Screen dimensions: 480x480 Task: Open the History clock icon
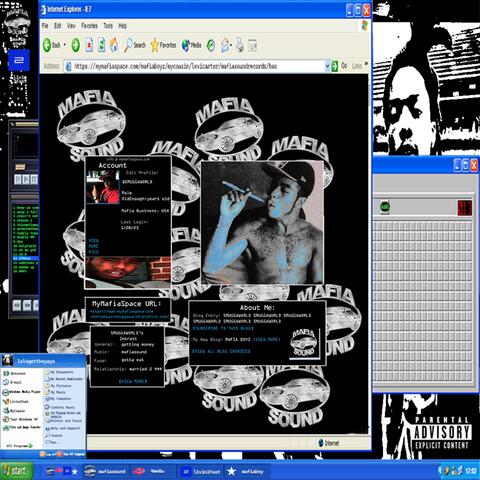[211, 45]
